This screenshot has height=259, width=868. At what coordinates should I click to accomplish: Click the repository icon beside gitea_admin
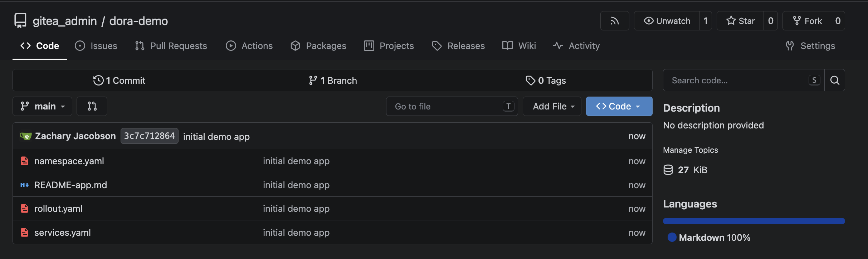point(20,20)
